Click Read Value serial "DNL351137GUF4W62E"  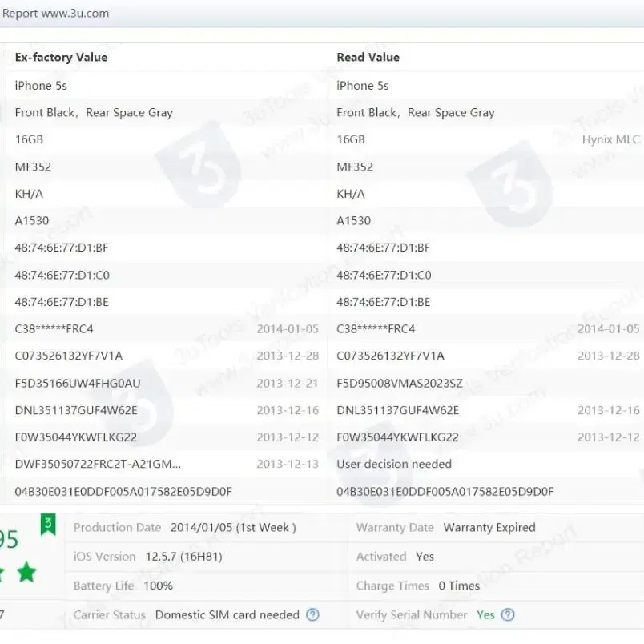click(x=397, y=410)
